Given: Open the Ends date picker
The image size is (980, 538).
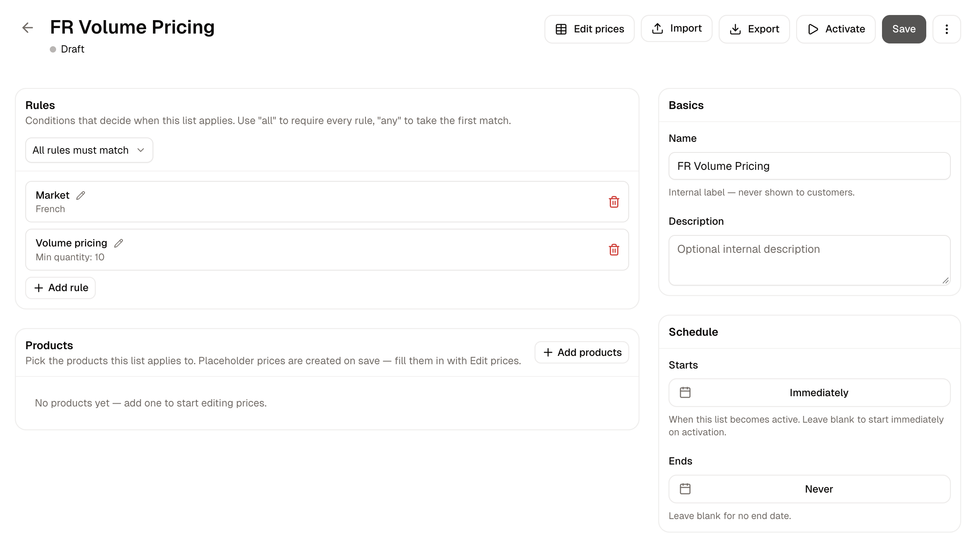Looking at the screenshot, I should tap(809, 489).
